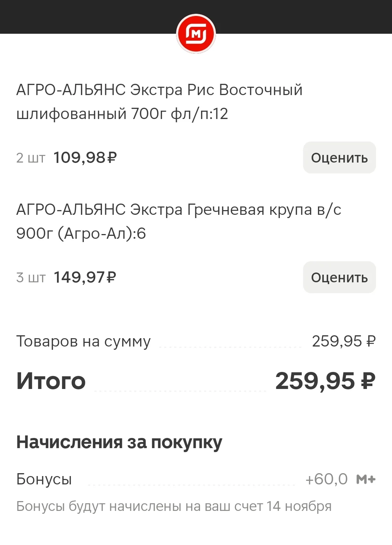Rate the Гречневая крупа with Оценить
Image resolution: width=392 pixels, height=545 pixels.
click(339, 277)
